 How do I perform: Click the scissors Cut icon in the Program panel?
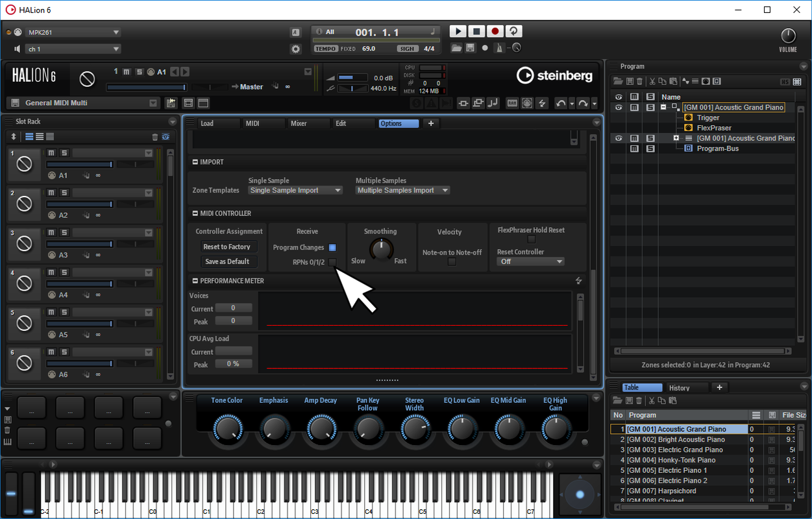point(652,81)
